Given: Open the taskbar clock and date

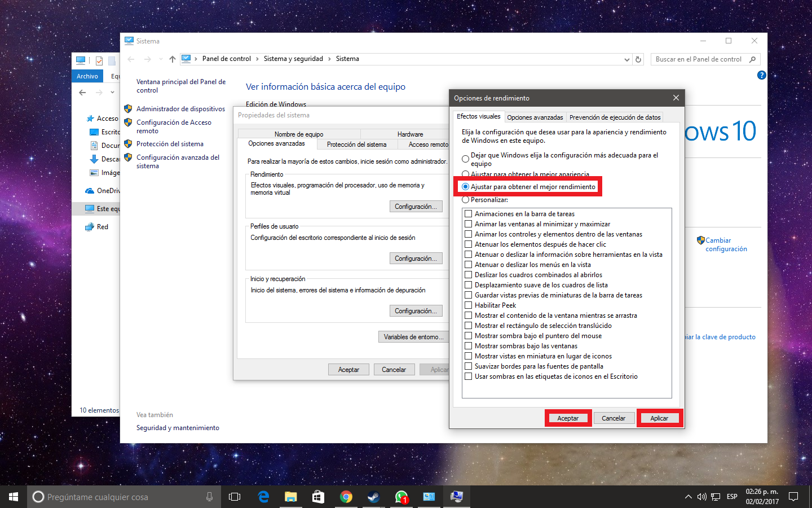Looking at the screenshot, I should pyautogui.click(x=762, y=497).
